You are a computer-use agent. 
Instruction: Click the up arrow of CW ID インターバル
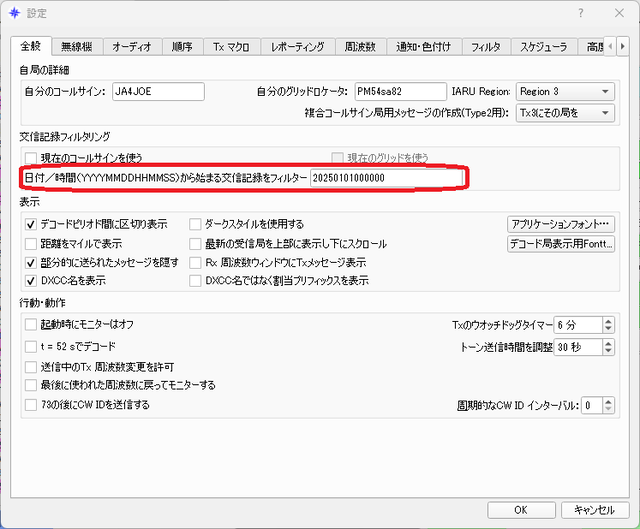point(608,402)
